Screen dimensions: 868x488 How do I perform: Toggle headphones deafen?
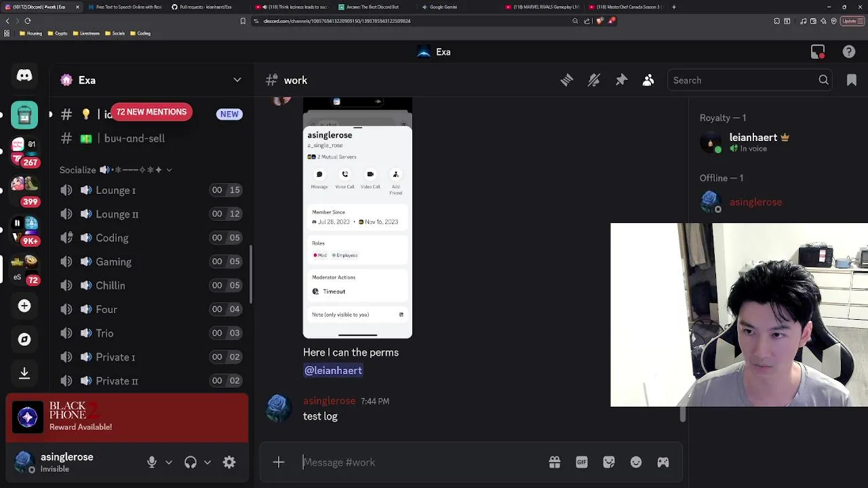tap(191, 462)
